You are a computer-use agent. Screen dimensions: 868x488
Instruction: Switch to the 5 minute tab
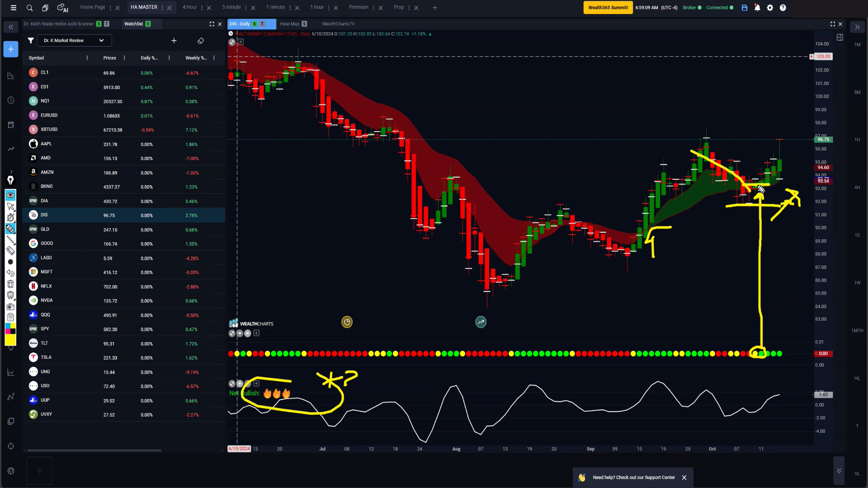pos(231,7)
